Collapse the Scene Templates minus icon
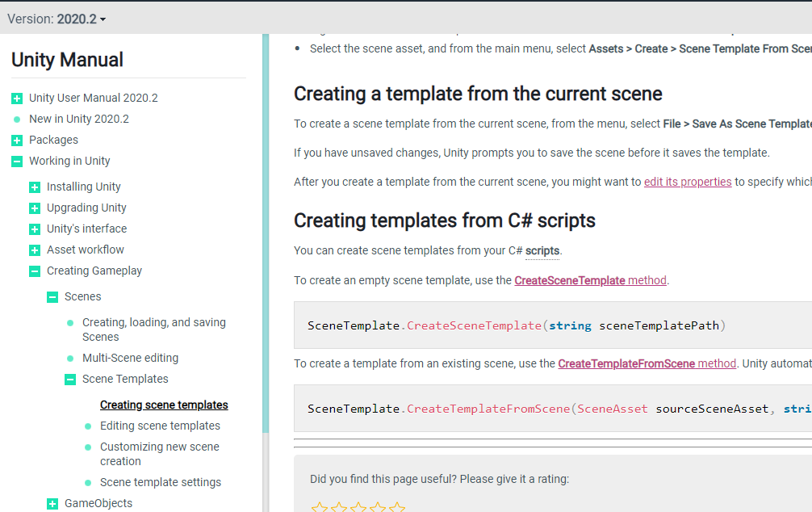 pyautogui.click(x=70, y=380)
